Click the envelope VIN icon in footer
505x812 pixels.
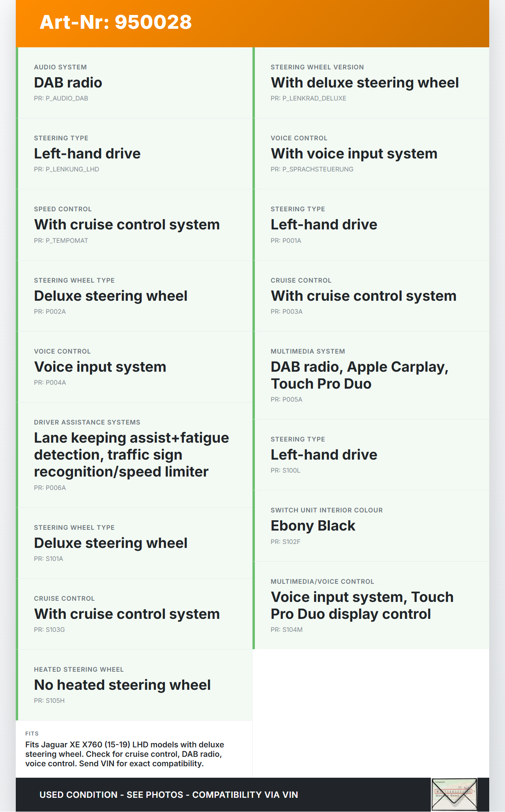(x=454, y=794)
